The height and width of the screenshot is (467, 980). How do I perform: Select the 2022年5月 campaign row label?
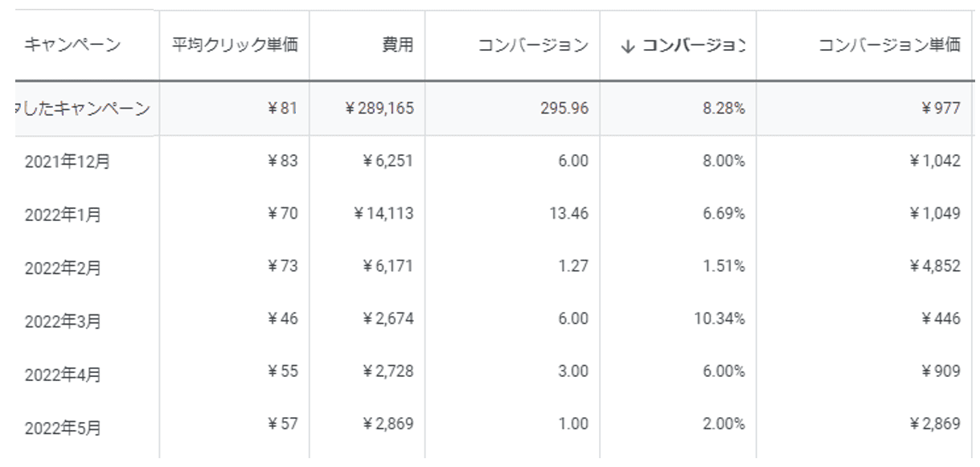(63, 427)
